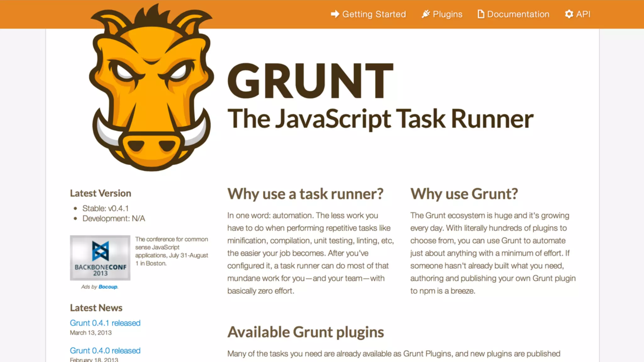Click the Backbone logo in the ad image
The image size is (644, 362).
[100, 251]
